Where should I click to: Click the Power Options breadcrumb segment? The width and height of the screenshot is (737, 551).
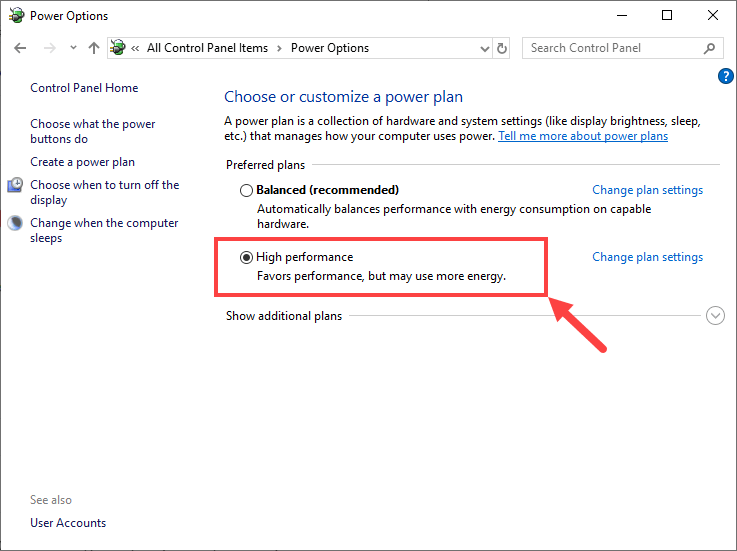tap(330, 48)
